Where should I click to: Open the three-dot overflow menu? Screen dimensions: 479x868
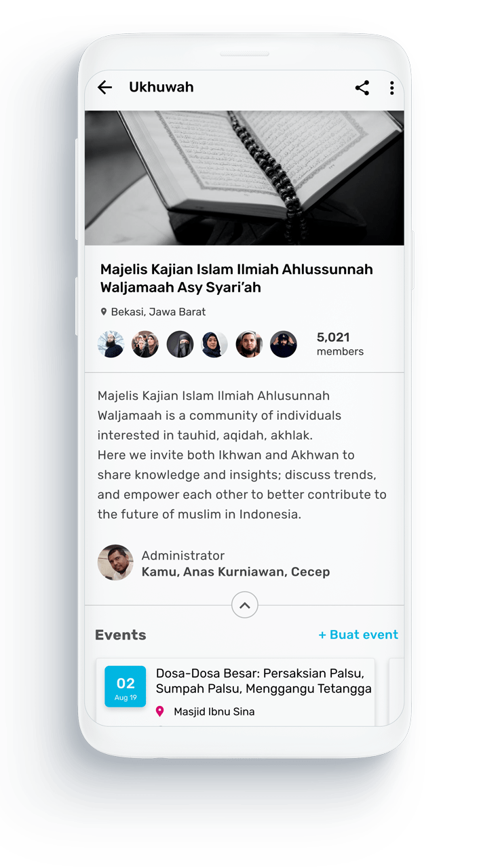pos(391,87)
